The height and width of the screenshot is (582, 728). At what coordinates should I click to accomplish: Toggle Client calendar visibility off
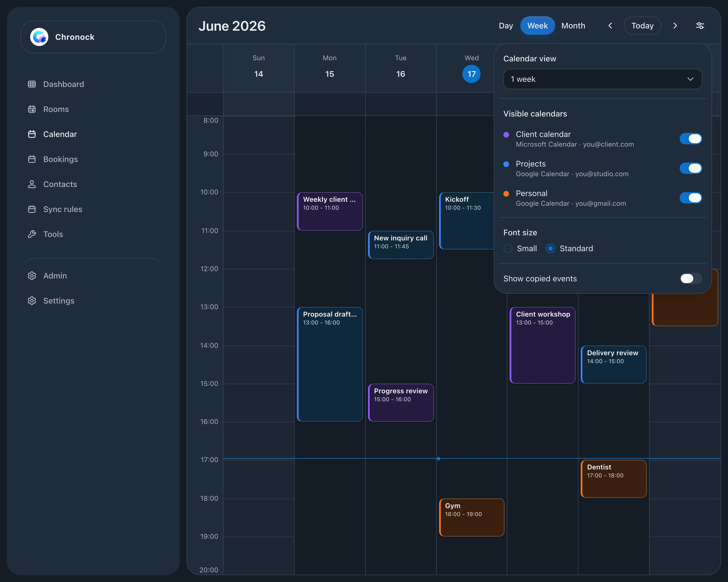point(690,139)
